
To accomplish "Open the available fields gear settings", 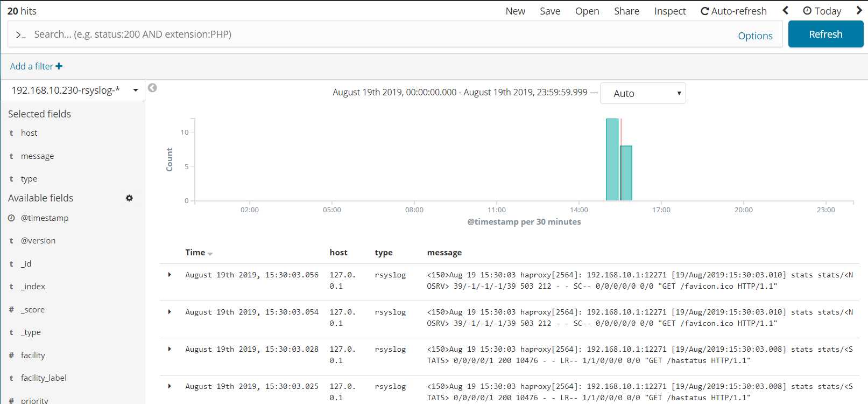I will [129, 198].
